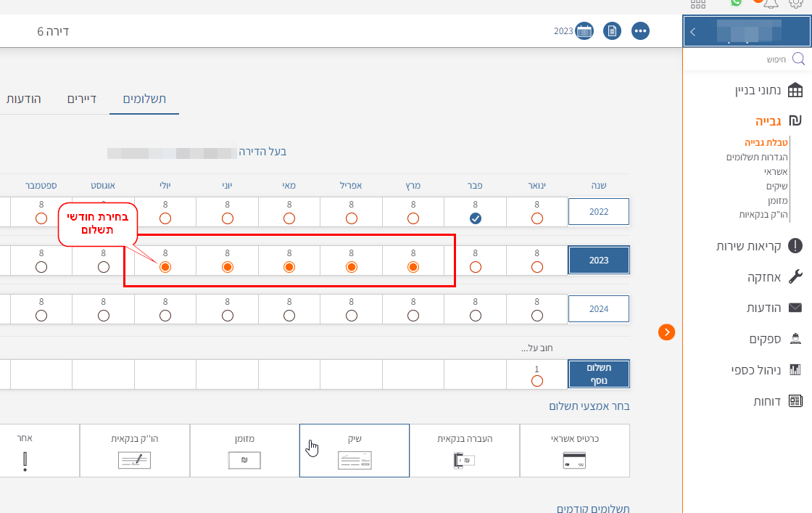
Task: Select check payment method (שיק)
Action: [x=354, y=451]
